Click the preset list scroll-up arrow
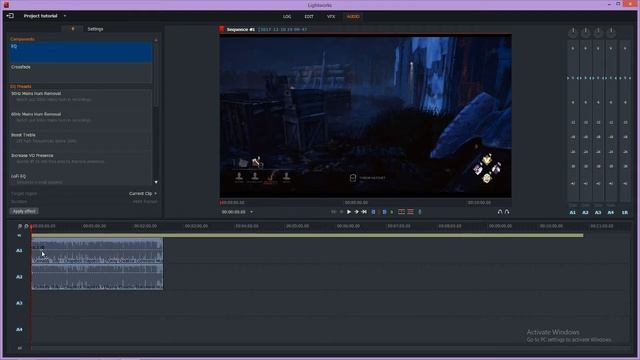The height and width of the screenshot is (360, 640). (x=156, y=40)
